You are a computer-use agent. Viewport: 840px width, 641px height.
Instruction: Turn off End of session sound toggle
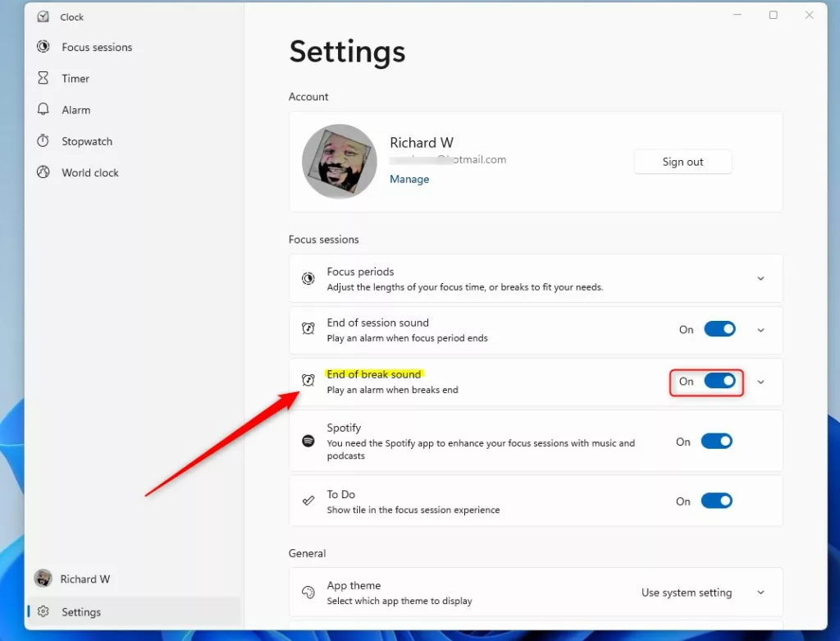[719, 329]
